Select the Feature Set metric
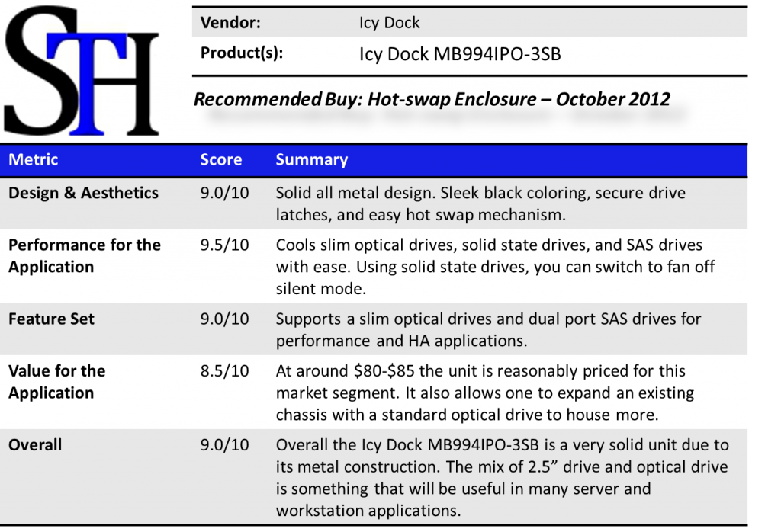 (51, 319)
